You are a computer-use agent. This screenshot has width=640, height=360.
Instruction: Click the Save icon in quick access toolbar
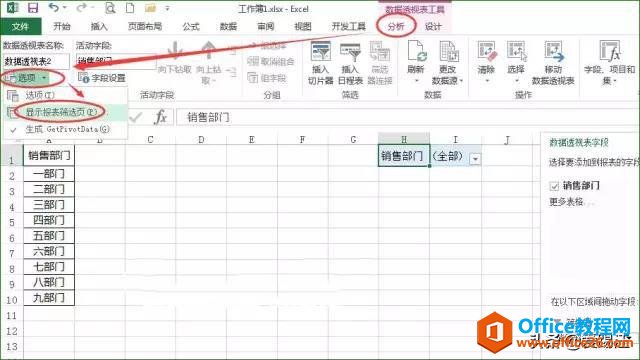(x=32, y=8)
